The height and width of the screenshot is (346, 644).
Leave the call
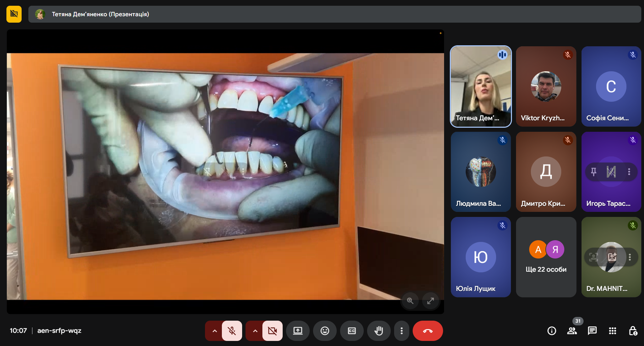428,331
